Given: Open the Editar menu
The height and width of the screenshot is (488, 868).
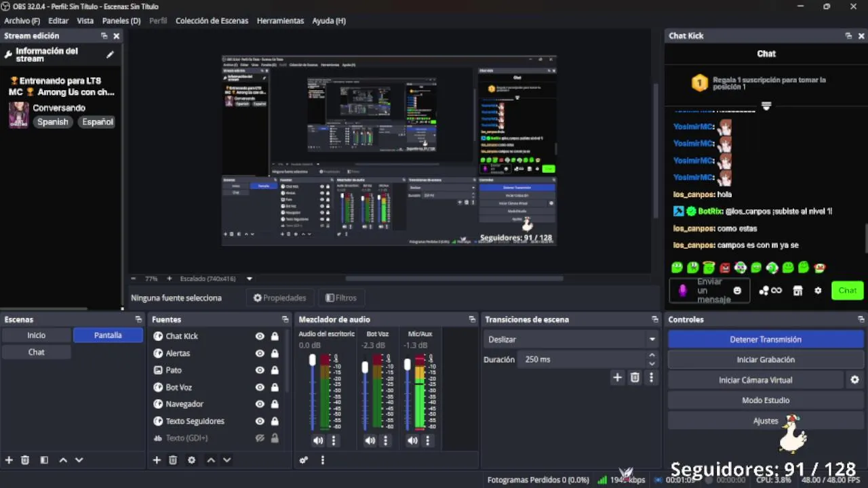Looking at the screenshot, I should (58, 20).
